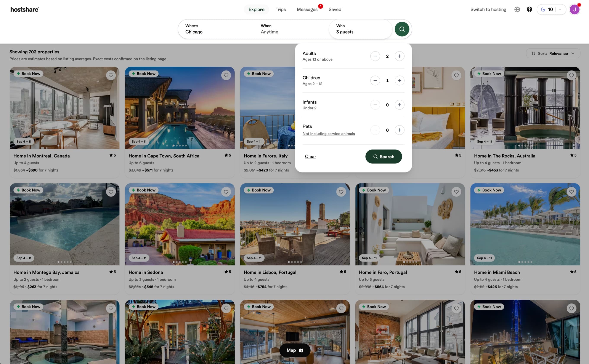Save the Lisboa Portugal home heart
Image resolution: width=589 pixels, height=364 pixels.
pyautogui.click(x=341, y=192)
